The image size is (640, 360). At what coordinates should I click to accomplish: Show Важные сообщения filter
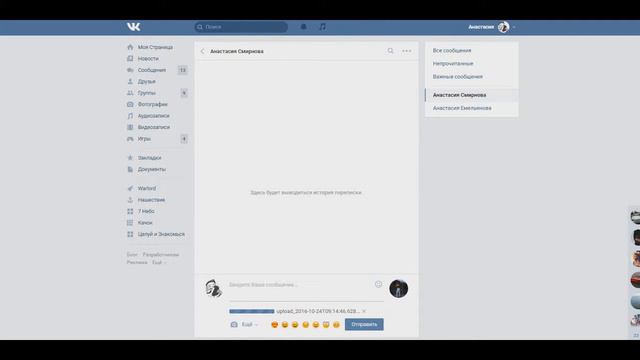pyautogui.click(x=458, y=77)
